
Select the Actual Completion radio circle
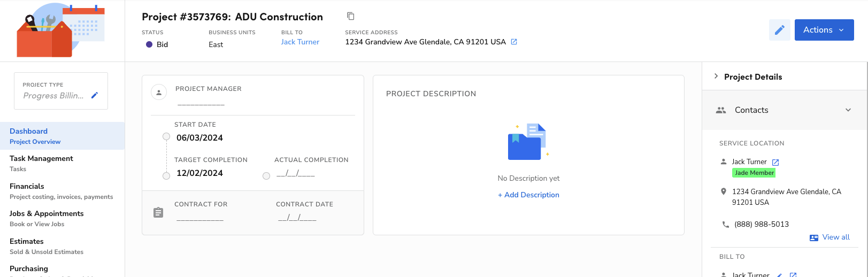(x=266, y=176)
